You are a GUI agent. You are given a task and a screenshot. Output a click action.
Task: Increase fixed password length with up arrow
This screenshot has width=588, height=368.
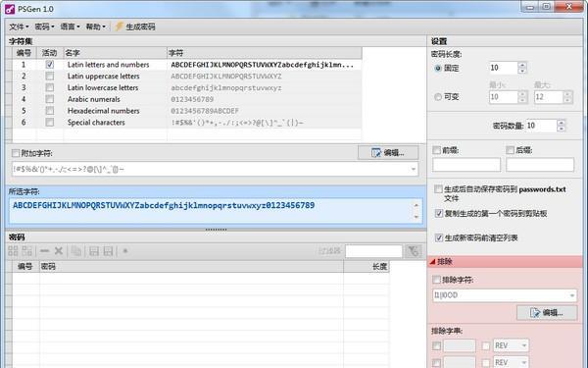522,65
